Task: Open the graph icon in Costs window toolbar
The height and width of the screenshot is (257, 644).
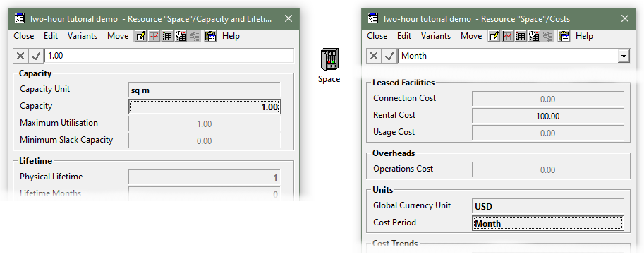Action: (x=507, y=36)
